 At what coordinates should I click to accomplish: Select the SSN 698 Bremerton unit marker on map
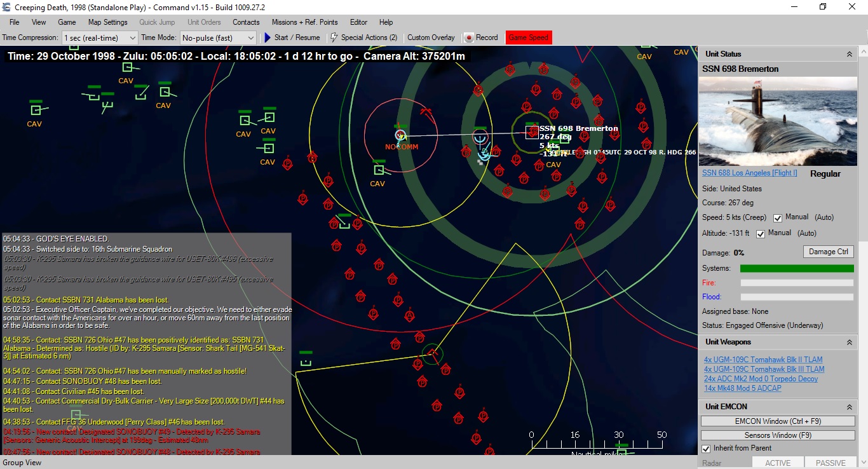532,132
